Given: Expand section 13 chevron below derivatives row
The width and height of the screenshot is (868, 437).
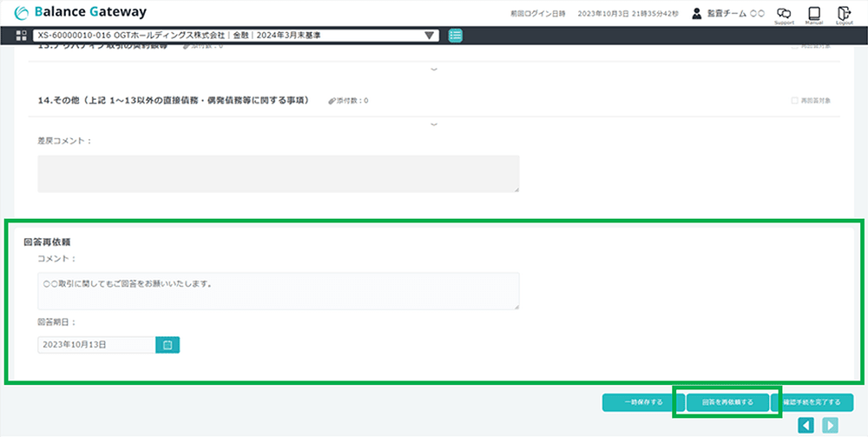Looking at the screenshot, I should pos(434,69).
